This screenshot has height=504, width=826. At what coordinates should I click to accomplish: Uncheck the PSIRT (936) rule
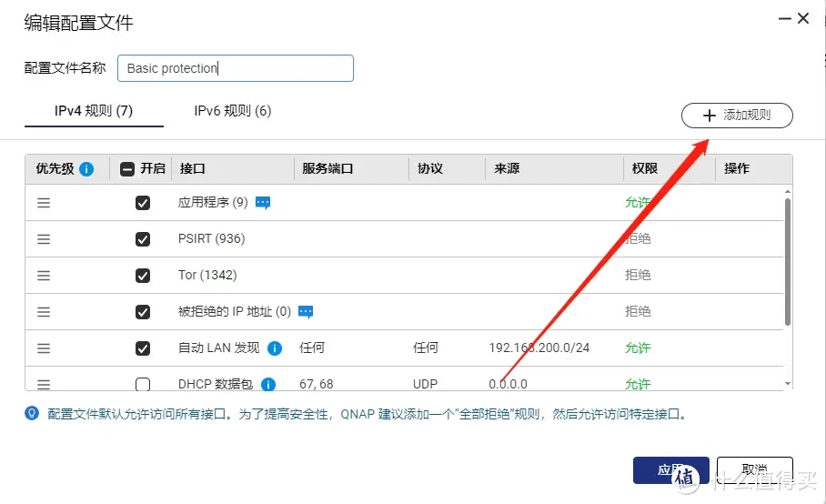tap(143, 239)
